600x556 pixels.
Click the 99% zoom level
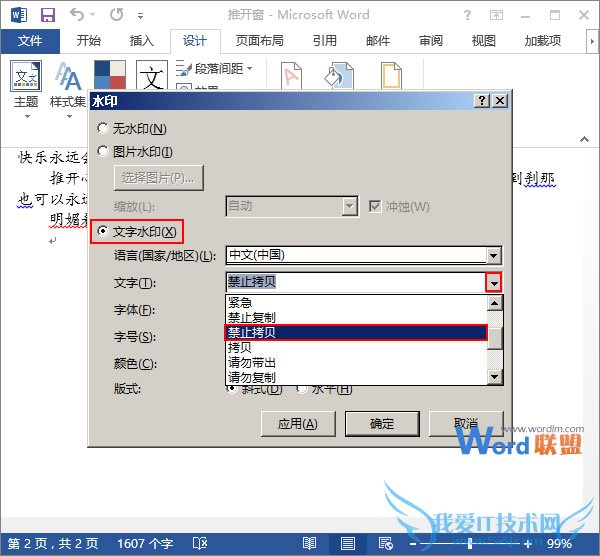559,544
